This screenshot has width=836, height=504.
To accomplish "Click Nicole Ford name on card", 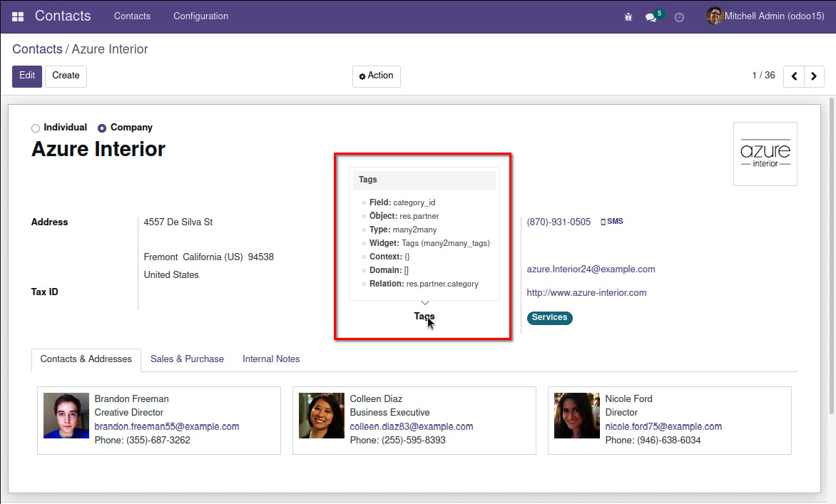I will tap(628, 399).
